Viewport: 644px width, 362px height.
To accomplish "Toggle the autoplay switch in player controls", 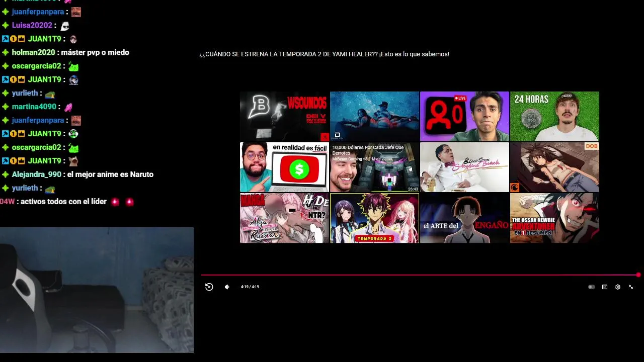I will coord(592,287).
